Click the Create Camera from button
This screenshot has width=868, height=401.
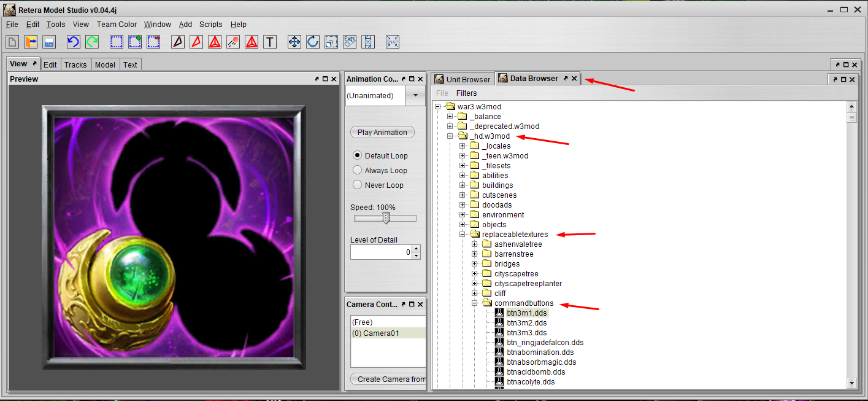point(388,379)
